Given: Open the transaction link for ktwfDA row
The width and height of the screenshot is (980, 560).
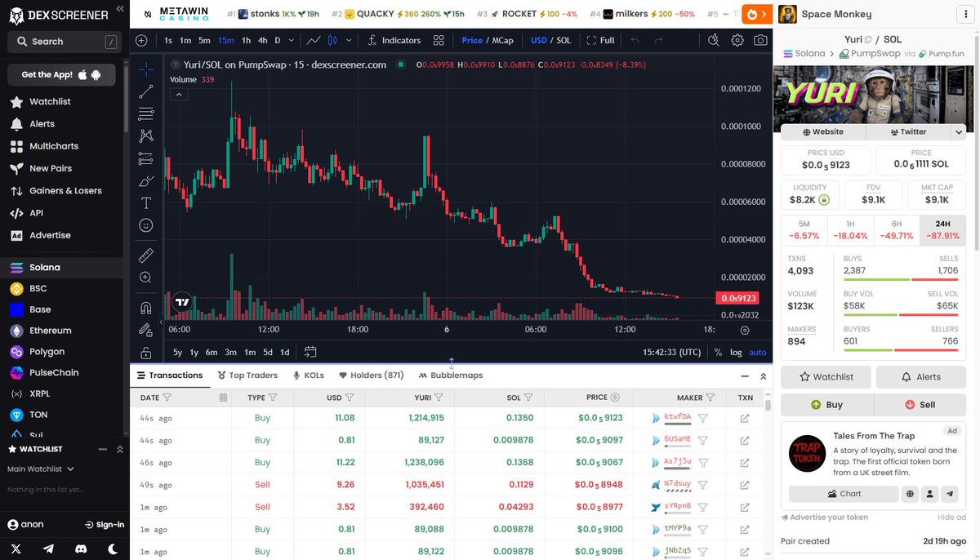Looking at the screenshot, I should [745, 418].
